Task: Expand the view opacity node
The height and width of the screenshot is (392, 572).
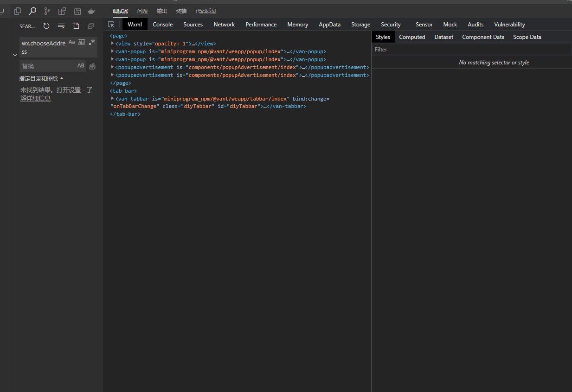Action: 113,44
